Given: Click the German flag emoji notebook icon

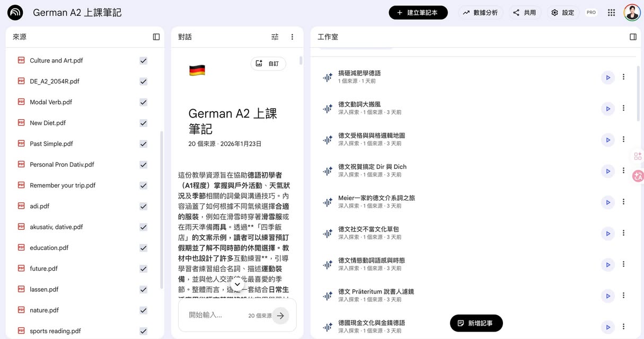Looking at the screenshot, I should [x=197, y=70].
